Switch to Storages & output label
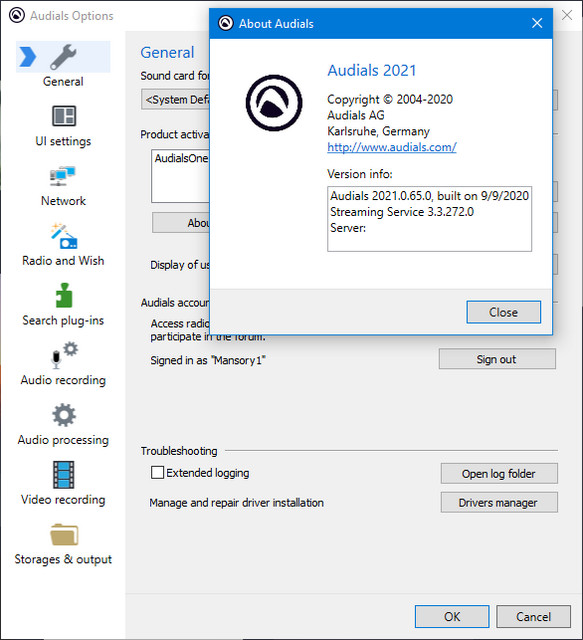The height and width of the screenshot is (640, 583). pos(63,559)
